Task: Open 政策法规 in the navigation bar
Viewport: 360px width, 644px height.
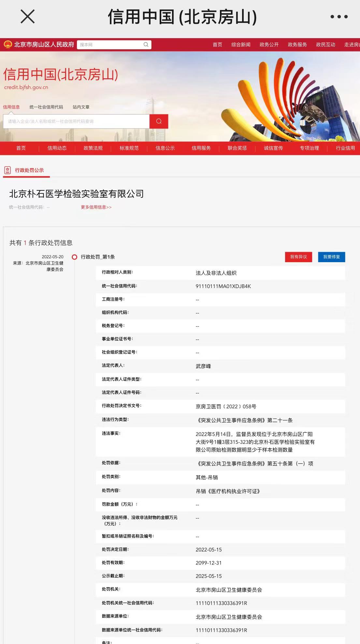Action: (x=93, y=148)
